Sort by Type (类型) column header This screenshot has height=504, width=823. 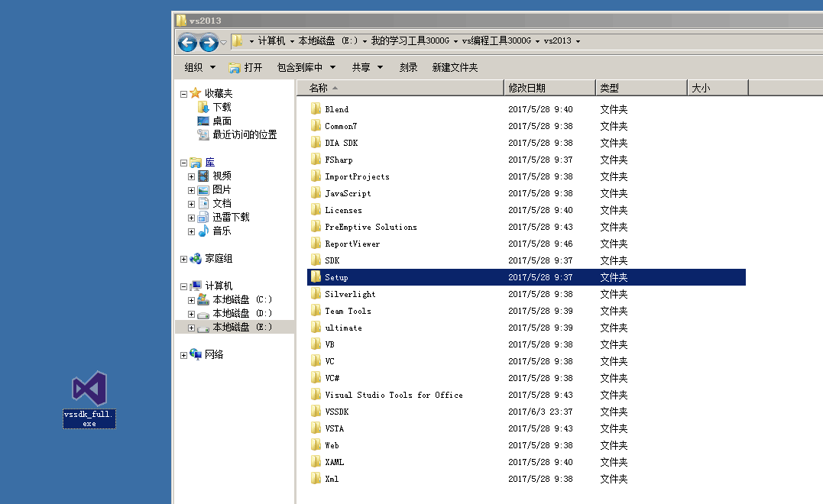[x=641, y=88]
